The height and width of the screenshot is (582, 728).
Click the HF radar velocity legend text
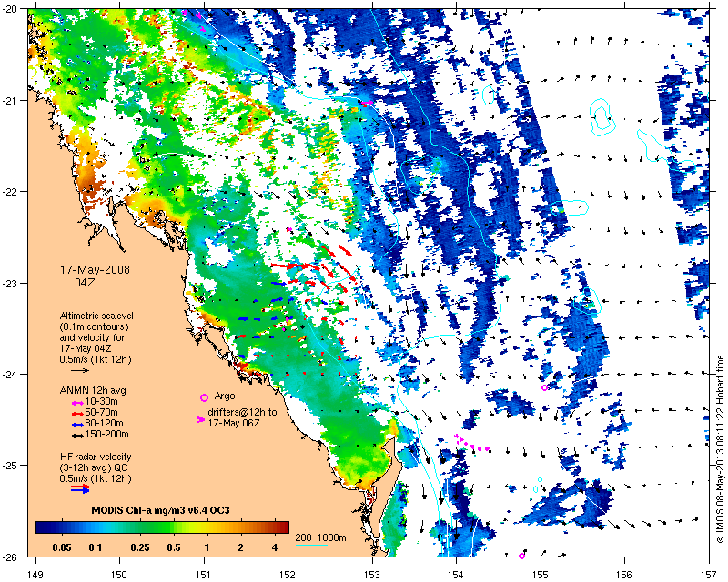96,457
